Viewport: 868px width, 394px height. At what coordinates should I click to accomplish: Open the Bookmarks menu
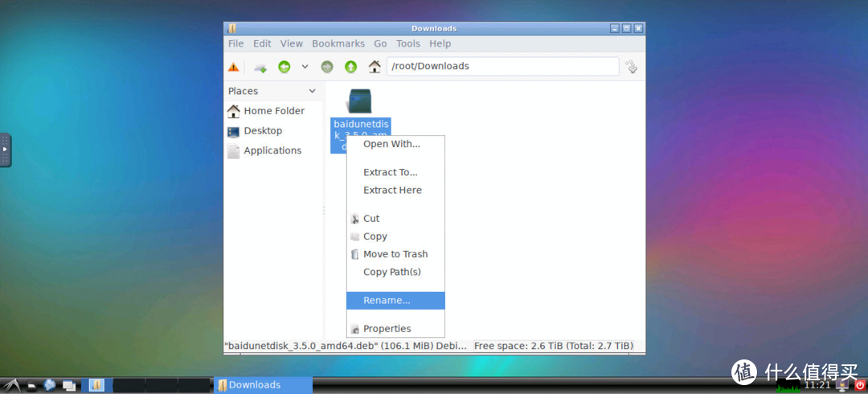tap(338, 43)
